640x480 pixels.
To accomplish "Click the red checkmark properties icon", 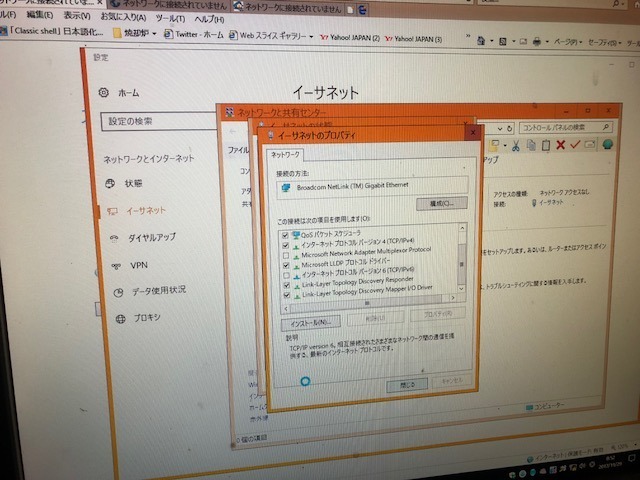I will click(x=575, y=144).
